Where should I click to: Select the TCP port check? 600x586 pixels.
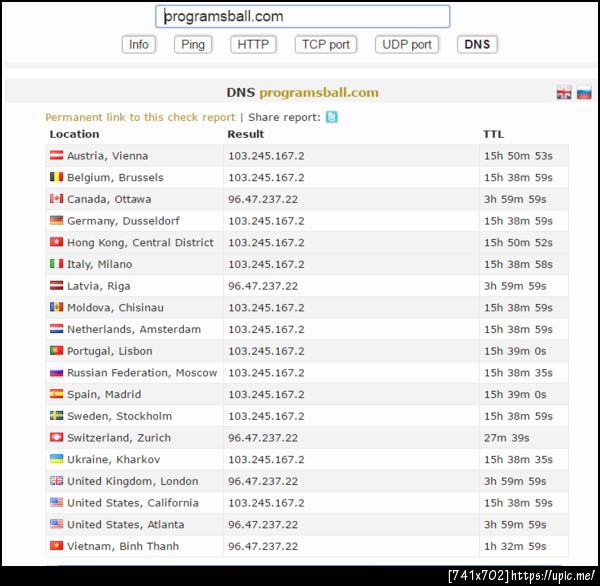(x=326, y=44)
